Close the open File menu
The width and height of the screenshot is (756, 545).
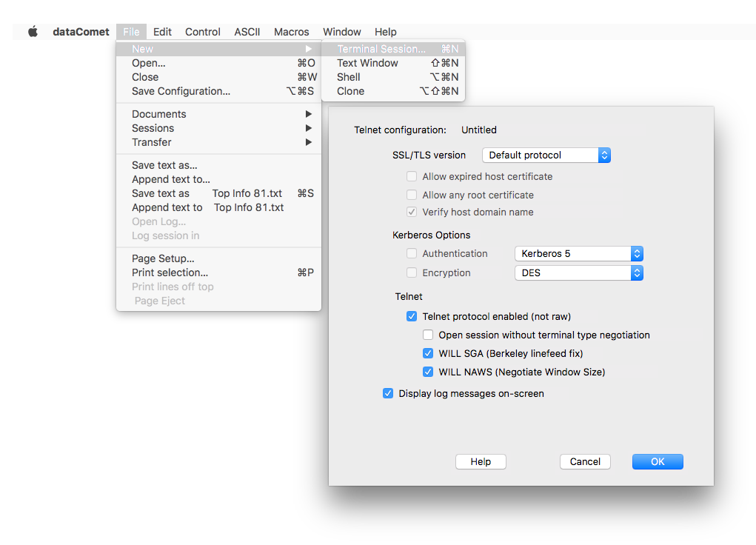coord(131,32)
